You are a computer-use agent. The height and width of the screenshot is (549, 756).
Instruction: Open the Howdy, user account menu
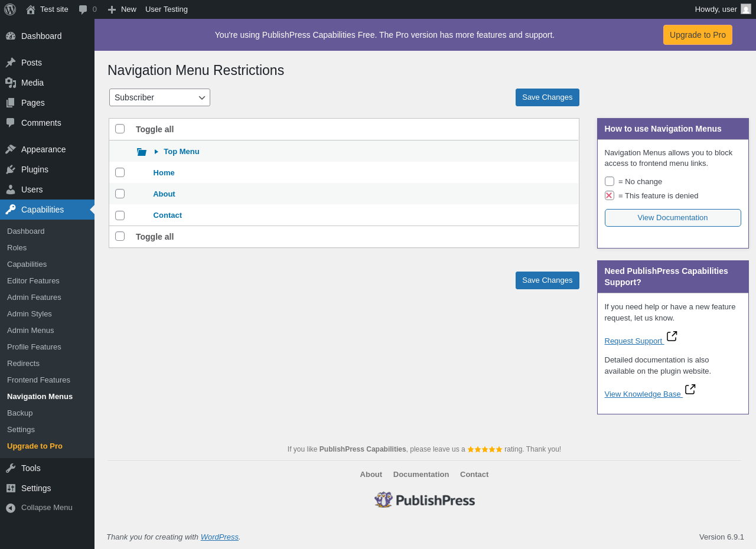pos(723,9)
